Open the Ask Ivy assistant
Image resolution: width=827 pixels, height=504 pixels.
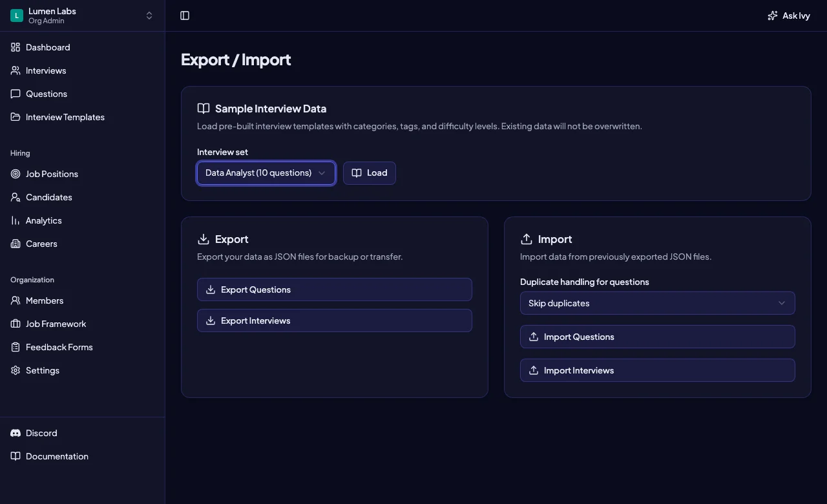(x=789, y=16)
